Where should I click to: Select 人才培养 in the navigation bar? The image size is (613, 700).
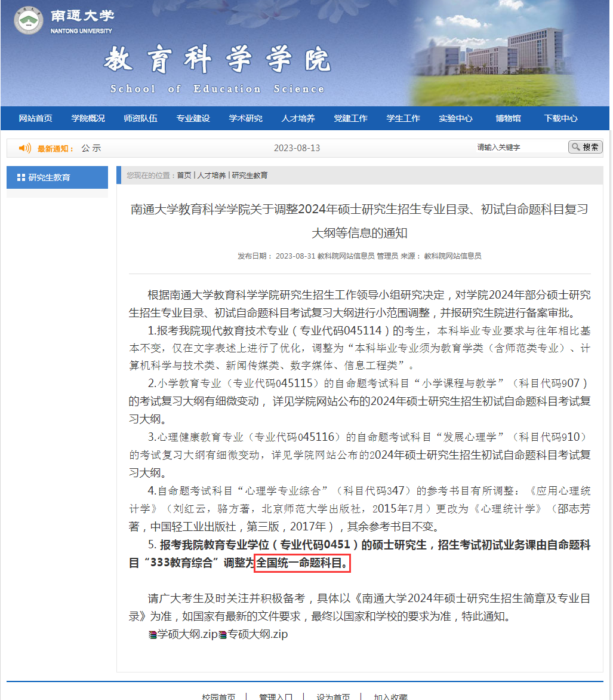pos(298,118)
